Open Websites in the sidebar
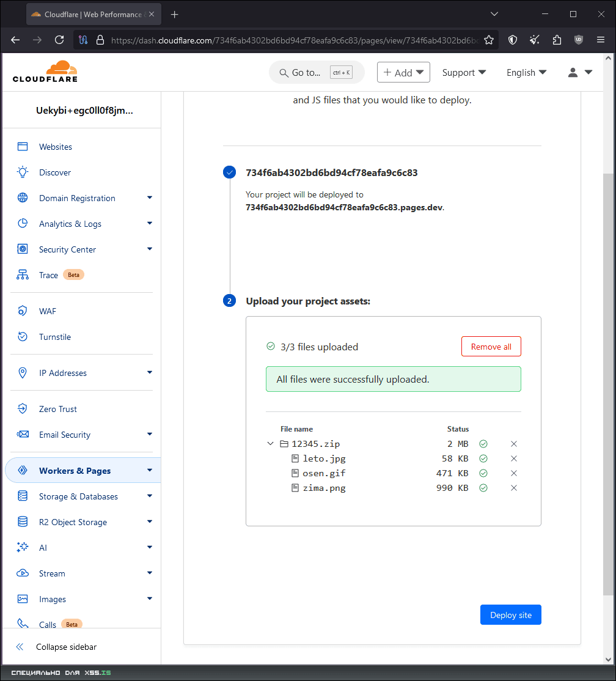 56,147
